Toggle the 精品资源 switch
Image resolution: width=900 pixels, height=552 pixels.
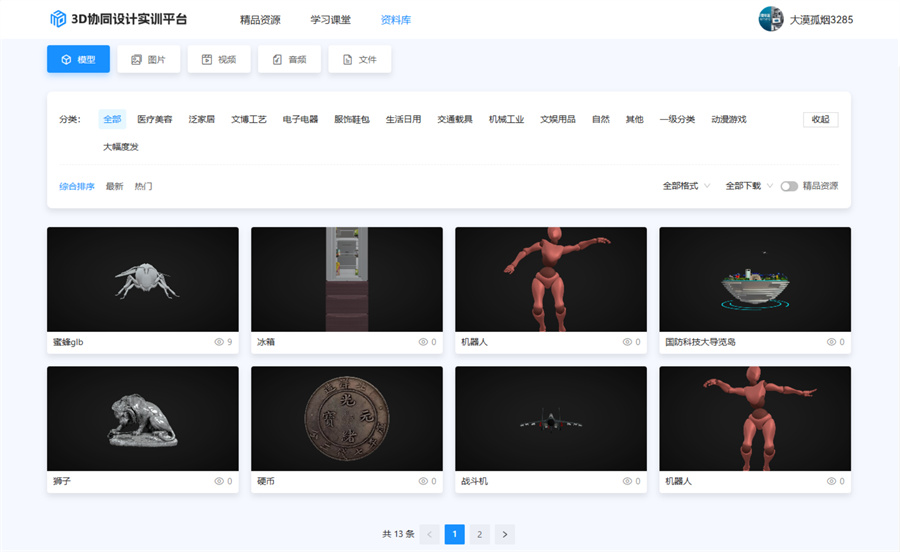(789, 186)
